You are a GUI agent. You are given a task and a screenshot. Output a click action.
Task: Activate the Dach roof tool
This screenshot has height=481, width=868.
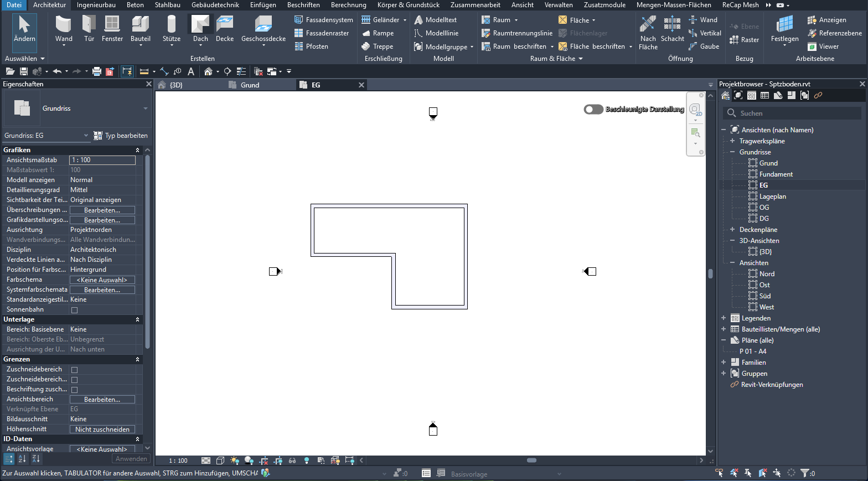(200, 29)
